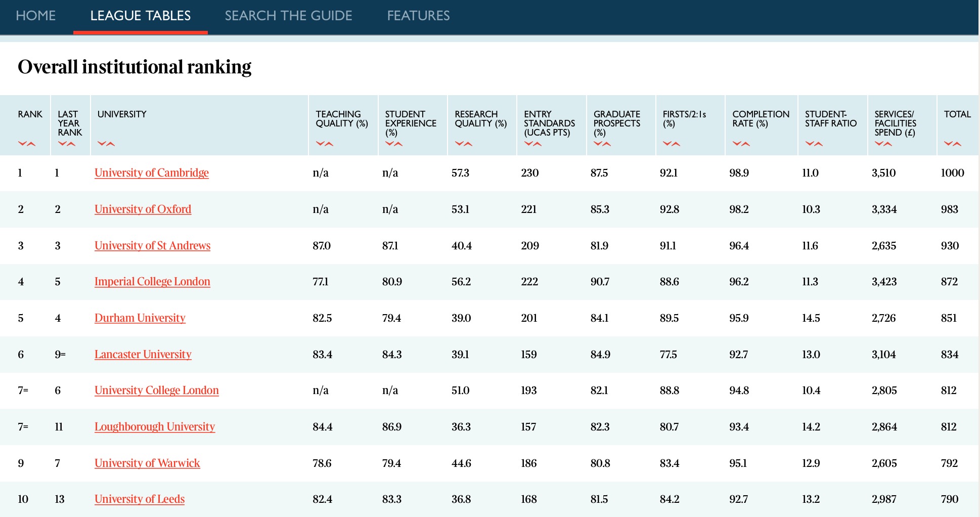
Task: Sort by University name arrows
Action: tap(106, 144)
